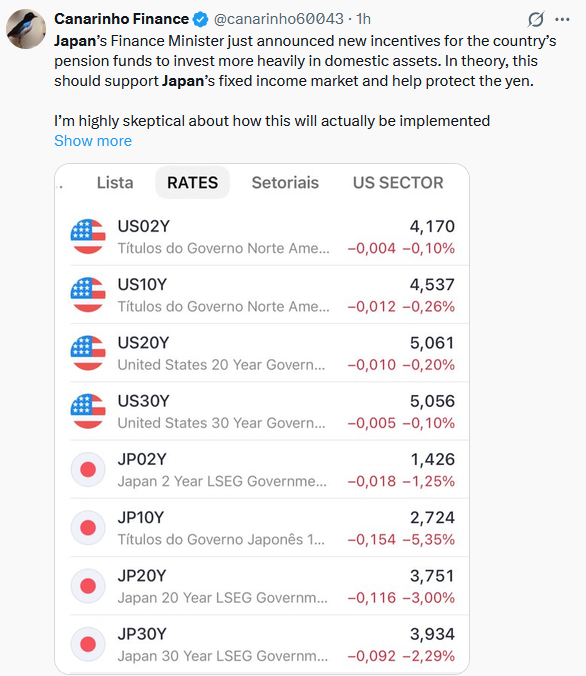
Task: Expand the post with Show more
Action: click(x=93, y=141)
